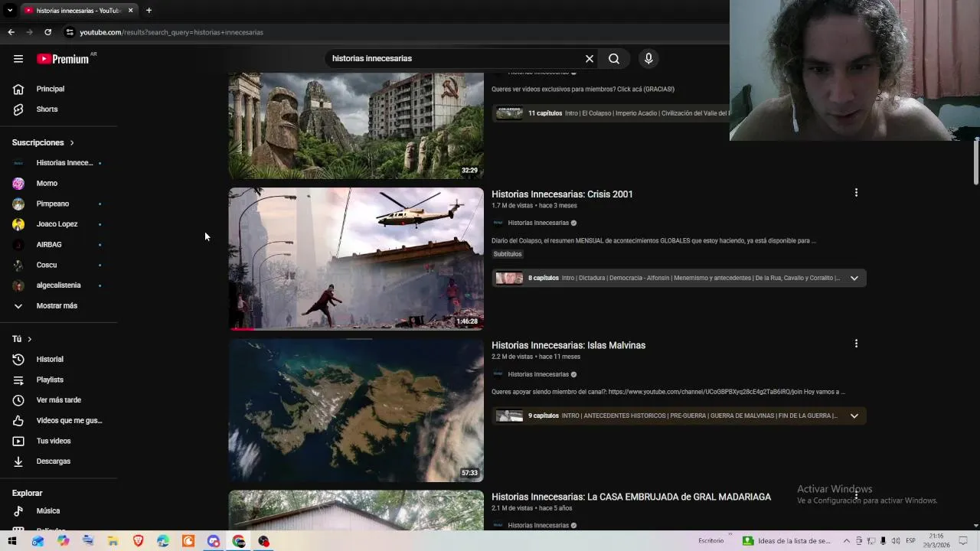Click the 11 capítulos chapter row
The height and width of the screenshot is (551, 980).
[611, 113]
